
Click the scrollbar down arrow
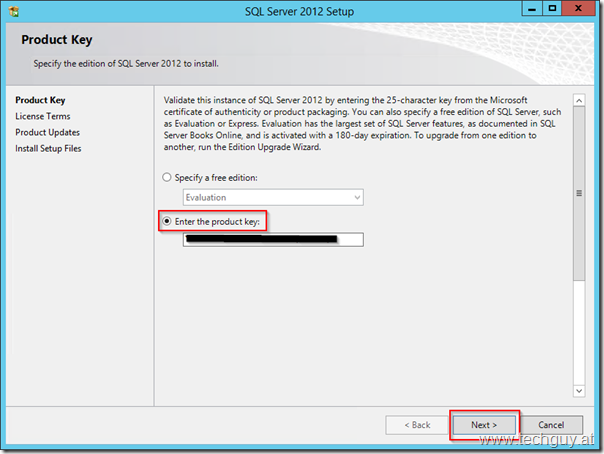[579, 391]
